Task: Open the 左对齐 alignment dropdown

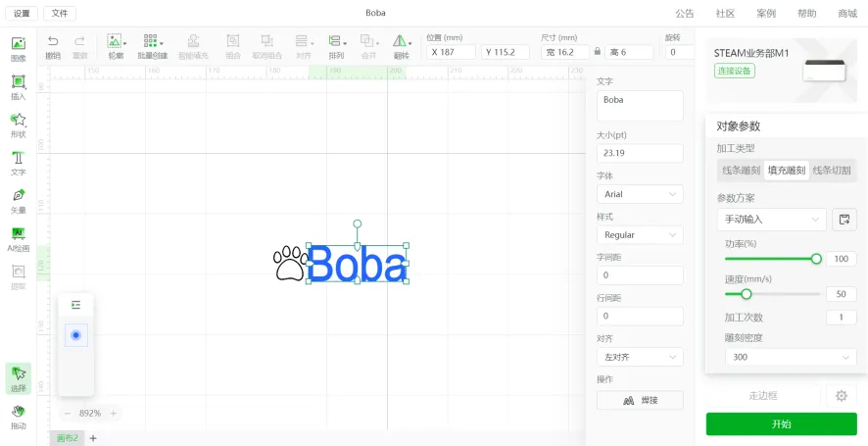Action: [x=640, y=357]
